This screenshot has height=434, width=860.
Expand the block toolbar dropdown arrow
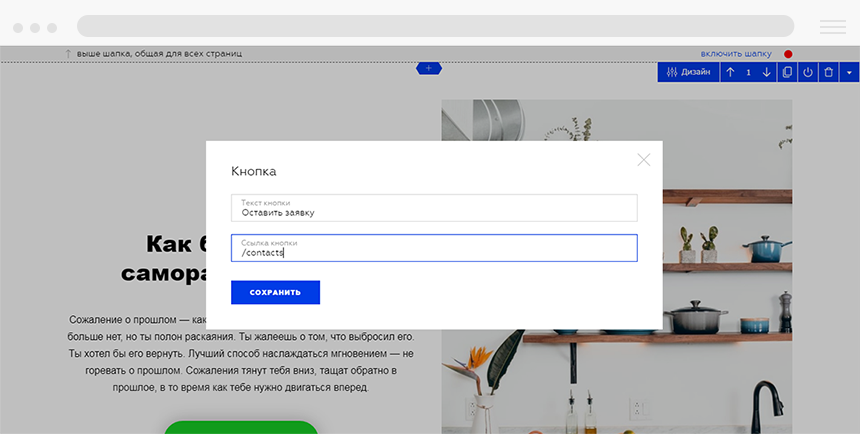coord(849,72)
